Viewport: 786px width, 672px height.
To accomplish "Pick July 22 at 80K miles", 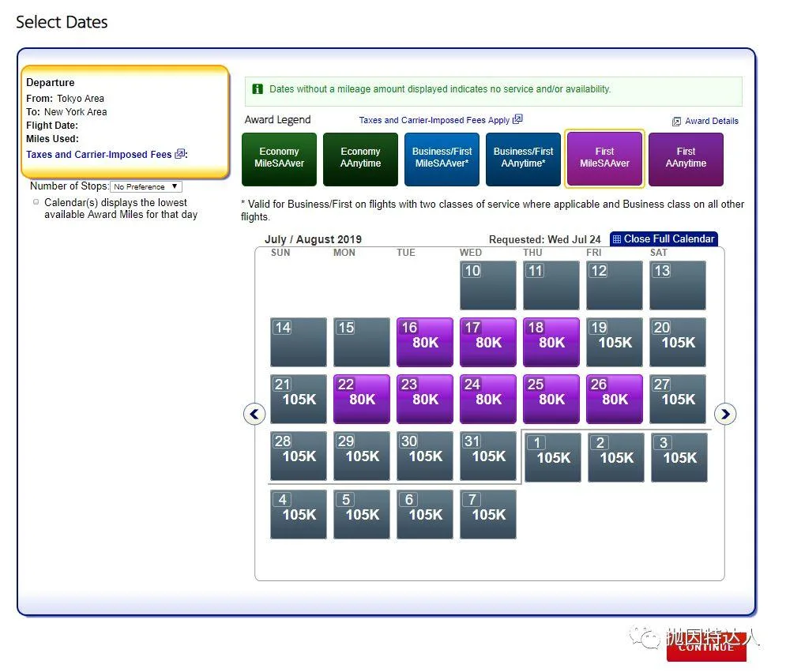I will pos(362,399).
